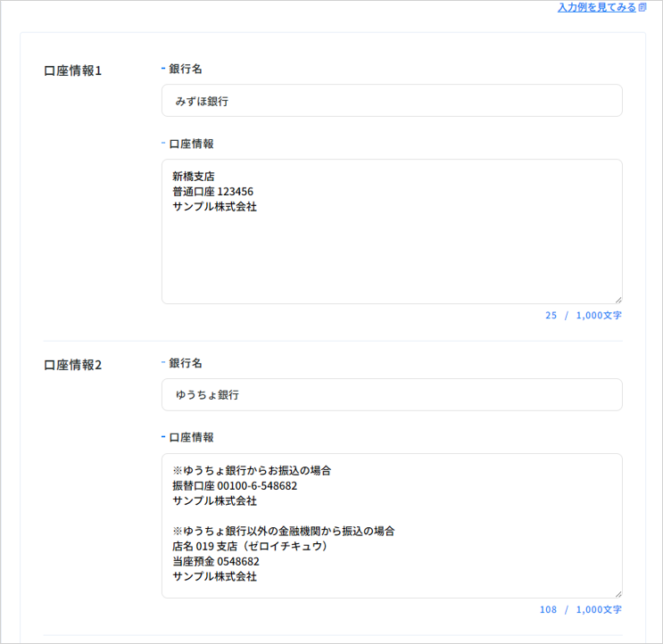Click the 口座情報 label above the first textarea
The width and height of the screenshot is (663, 644).
click(x=191, y=144)
